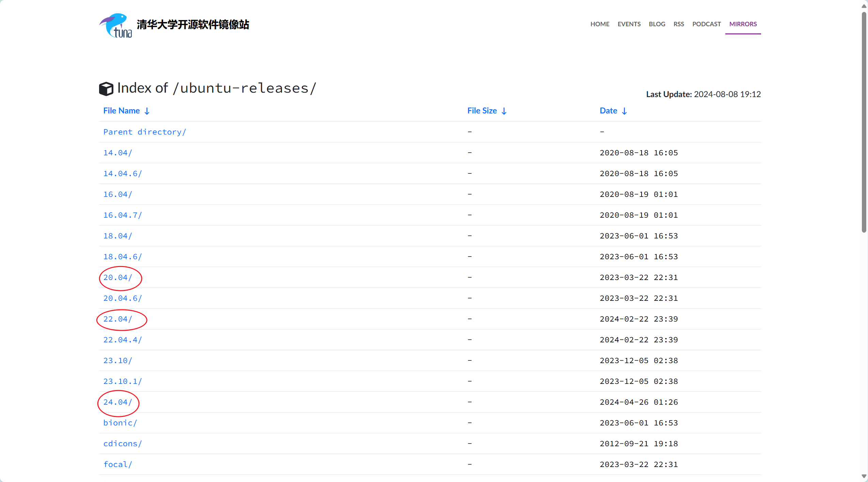Click the box icon beside Index of
Image resolution: width=868 pixels, height=482 pixels.
coord(106,89)
